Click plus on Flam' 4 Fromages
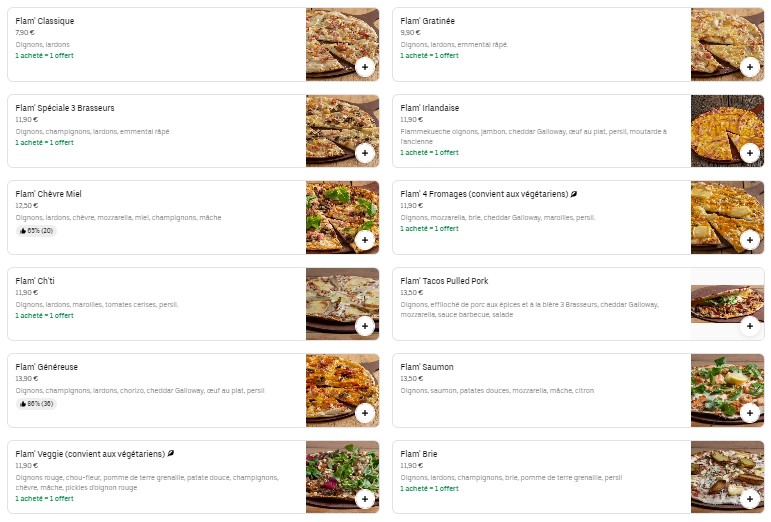Viewport: 771px width, 522px height. (749, 240)
